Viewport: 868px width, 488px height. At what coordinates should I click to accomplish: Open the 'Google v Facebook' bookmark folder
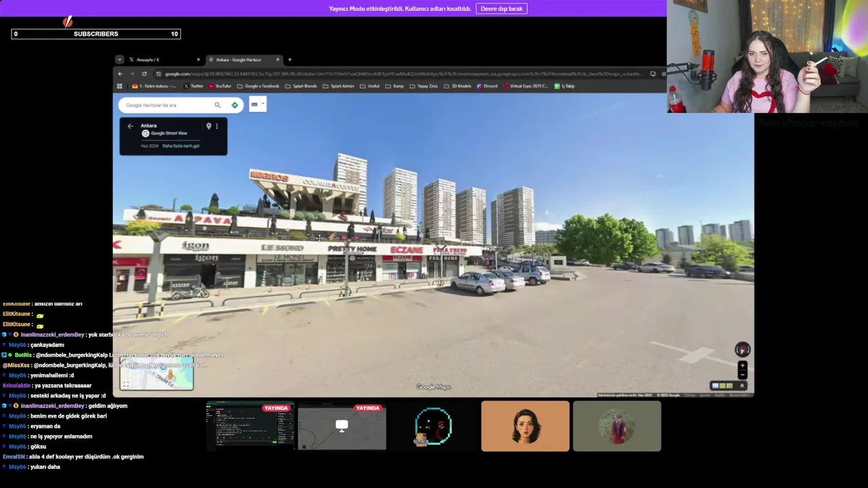point(258,86)
